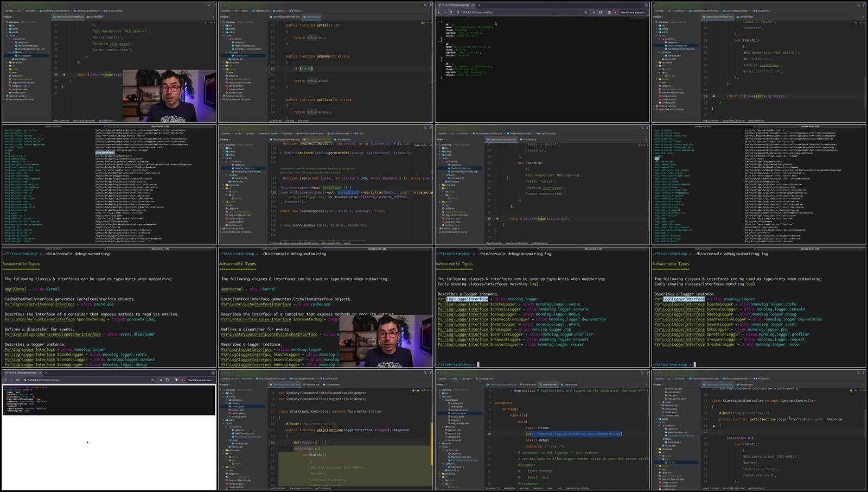
Task: Click the Chrome menu dots in the bottom-left browser
Action: [213, 380]
